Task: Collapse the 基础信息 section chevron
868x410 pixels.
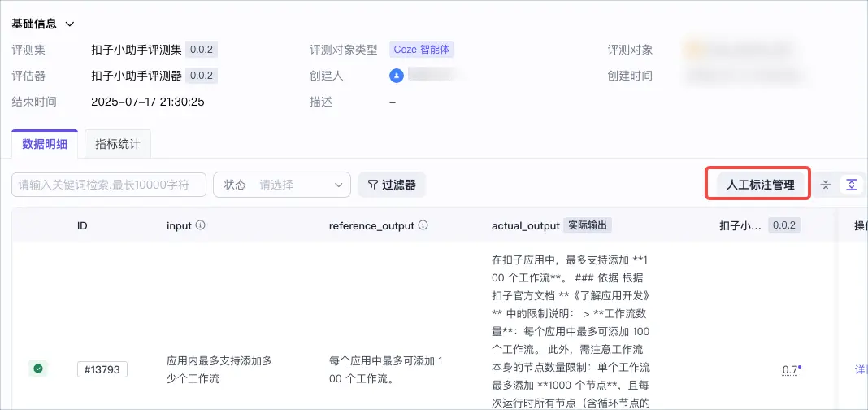Action: point(70,24)
